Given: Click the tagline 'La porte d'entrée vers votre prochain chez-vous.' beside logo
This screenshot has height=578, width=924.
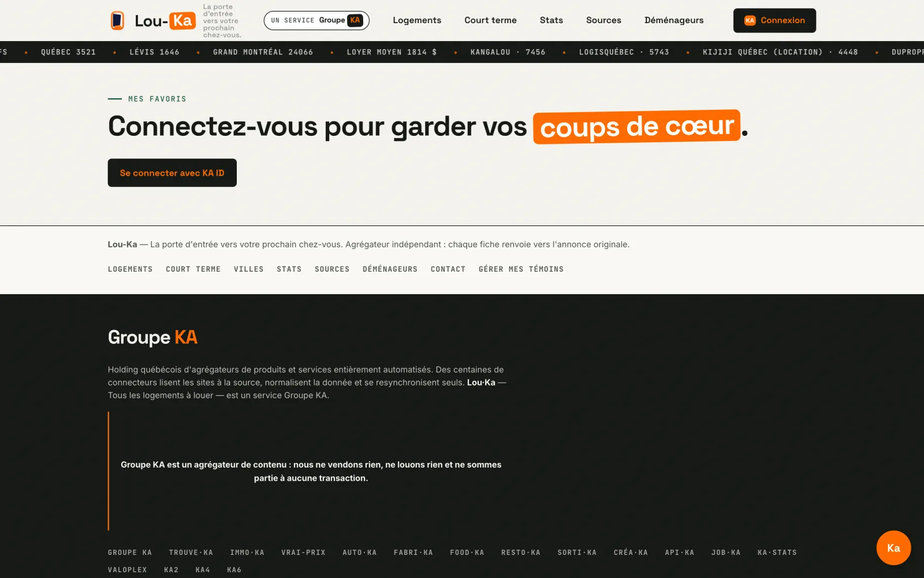Looking at the screenshot, I should pos(222,21).
